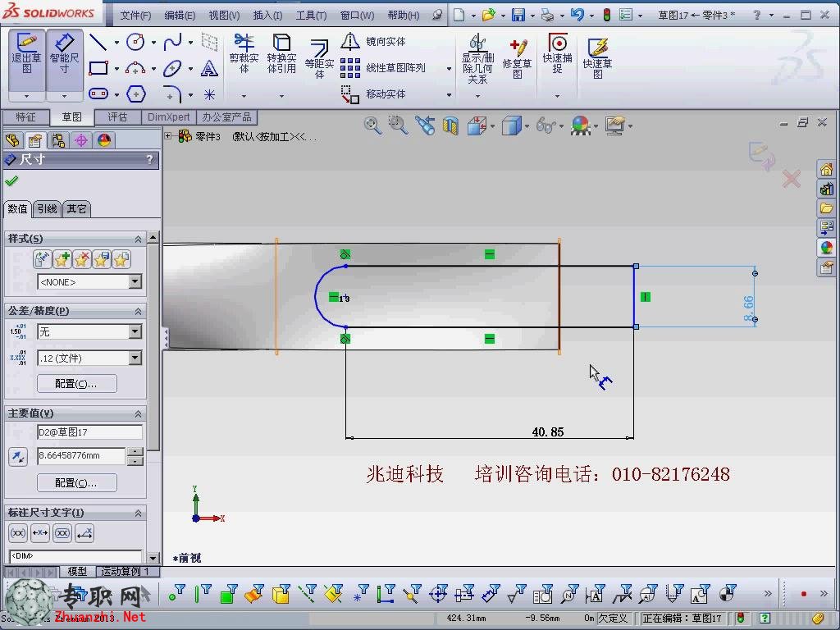Switch to the 评估 tab
Viewport: 840px width, 630px height.
coord(117,116)
